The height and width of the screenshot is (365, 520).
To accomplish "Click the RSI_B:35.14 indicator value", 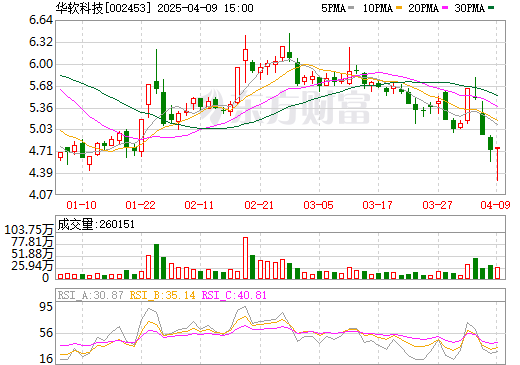I will pyautogui.click(x=162, y=295).
